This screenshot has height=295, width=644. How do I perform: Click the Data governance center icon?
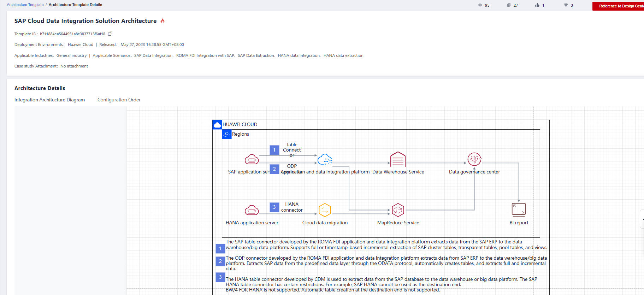coord(474,159)
